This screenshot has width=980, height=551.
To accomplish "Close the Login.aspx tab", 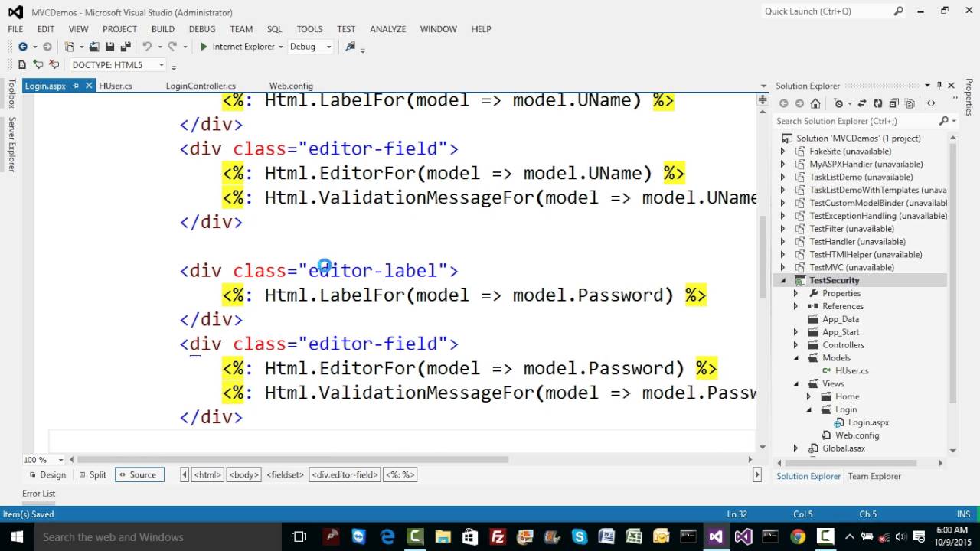I will tap(89, 86).
